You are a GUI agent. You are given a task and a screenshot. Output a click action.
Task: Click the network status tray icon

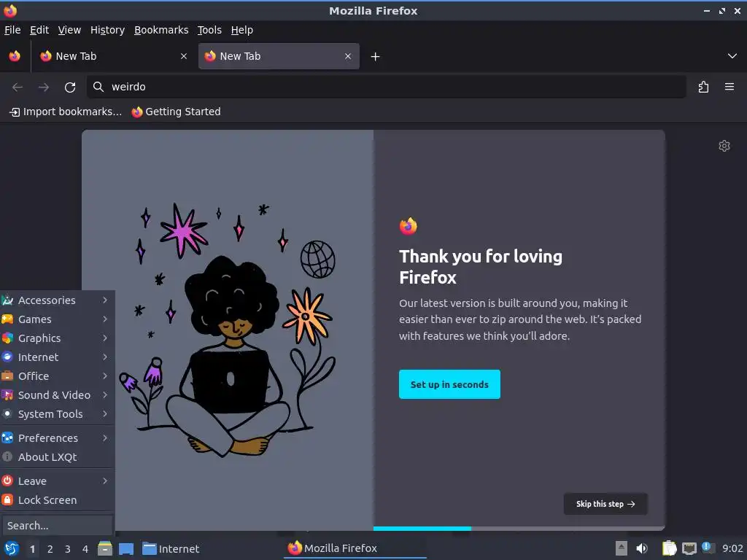(689, 548)
